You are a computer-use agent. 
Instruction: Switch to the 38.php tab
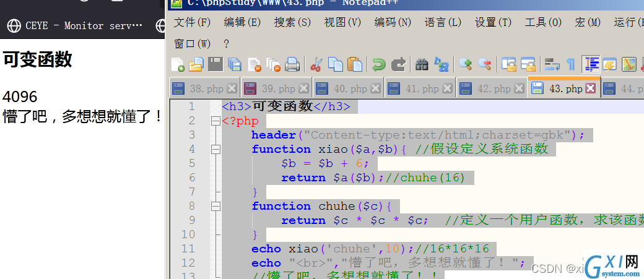(x=204, y=88)
